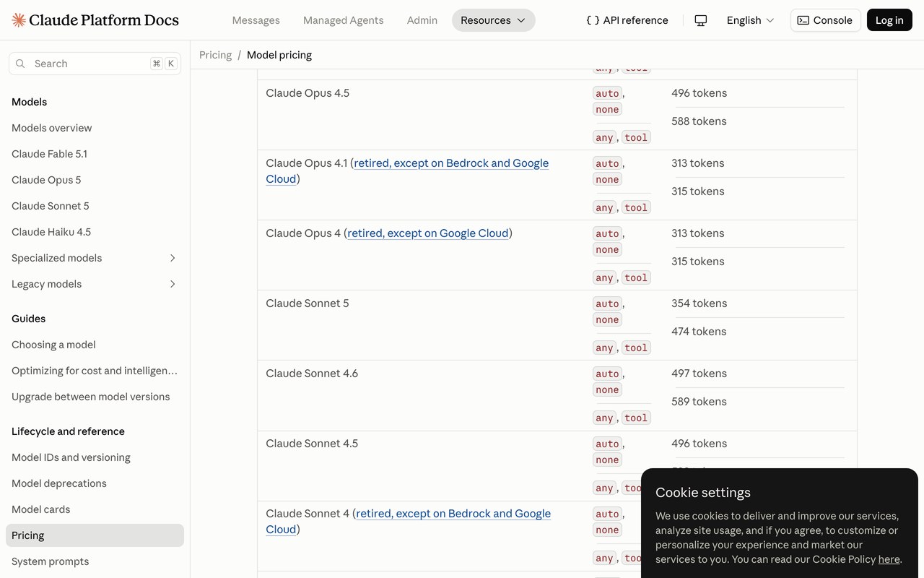The image size is (924, 578).
Task: Click the Console button
Action: [x=825, y=20]
